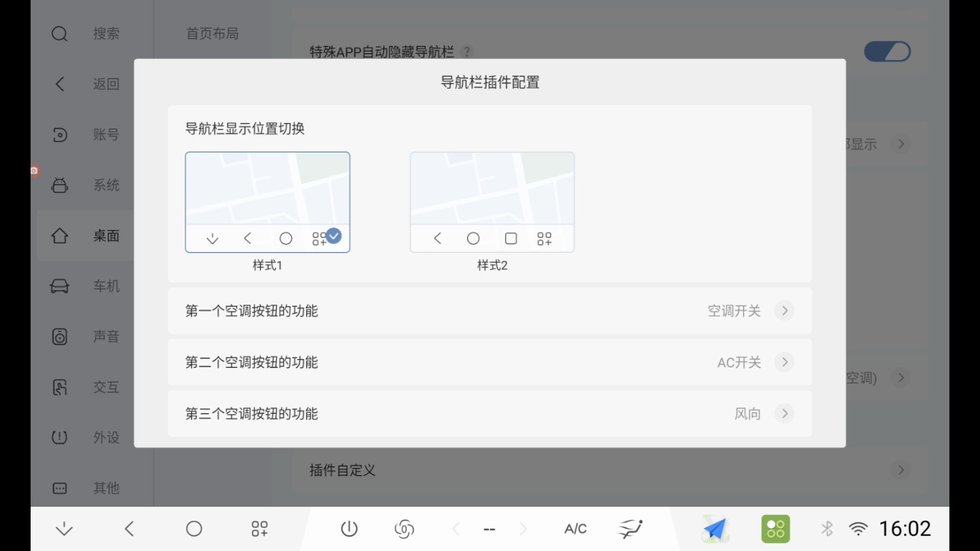Open 账号 account icon in sidebar

60,135
